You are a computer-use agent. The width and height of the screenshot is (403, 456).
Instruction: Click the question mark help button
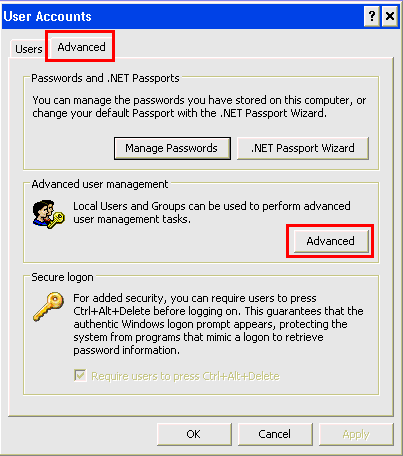372,16
